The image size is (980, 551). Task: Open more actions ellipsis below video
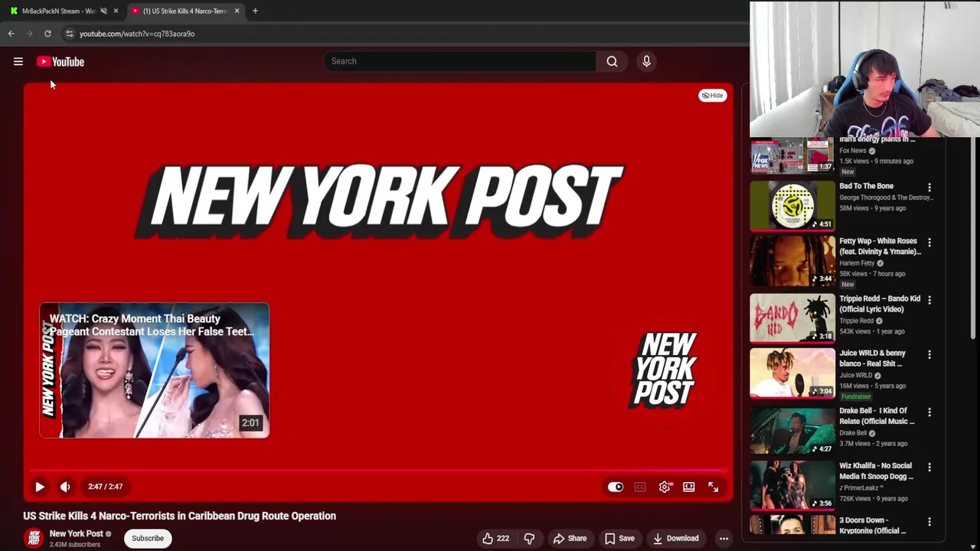coord(724,539)
